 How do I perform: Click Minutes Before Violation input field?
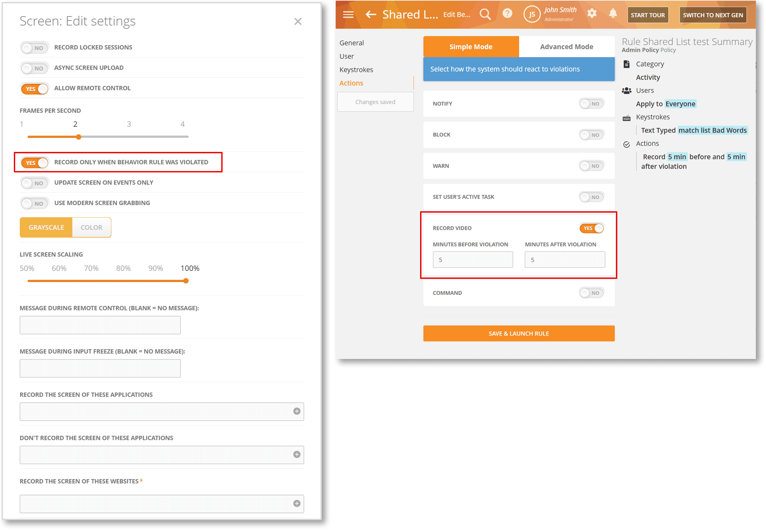coord(473,260)
